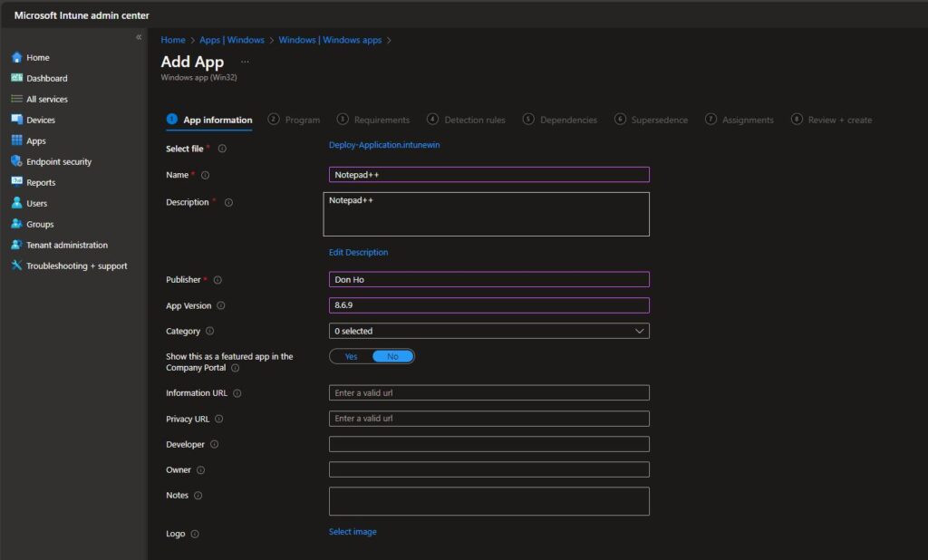
Task: Show info tooltip for Category
Action: click(x=209, y=331)
